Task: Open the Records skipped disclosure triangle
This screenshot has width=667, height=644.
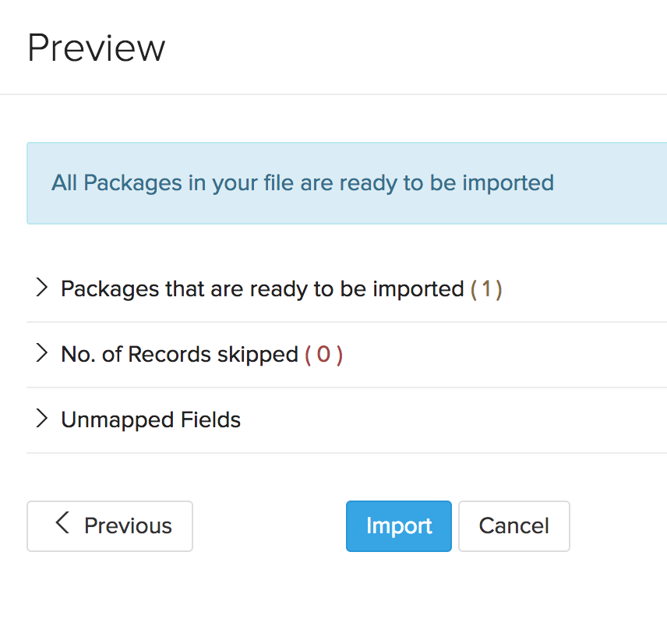Action: 43,353
